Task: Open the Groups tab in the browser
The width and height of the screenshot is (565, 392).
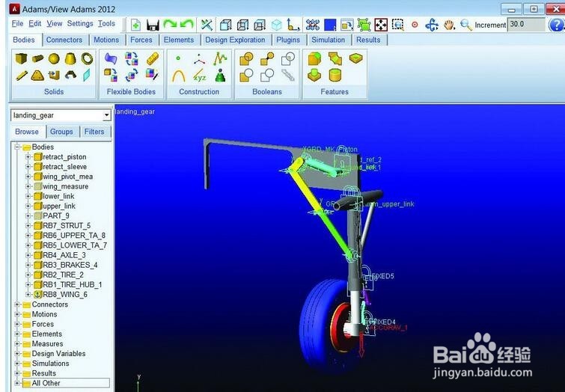Action: (x=61, y=132)
